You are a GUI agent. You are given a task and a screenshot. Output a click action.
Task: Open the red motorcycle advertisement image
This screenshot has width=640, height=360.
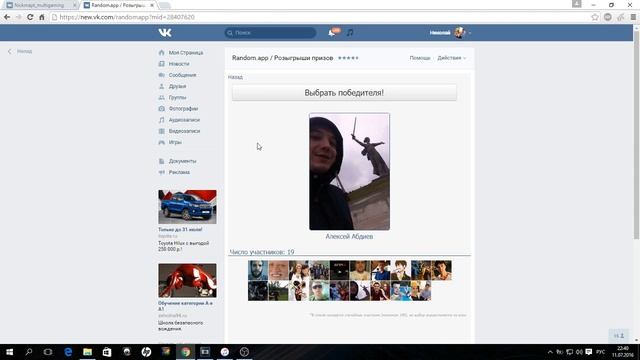pos(187,280)
